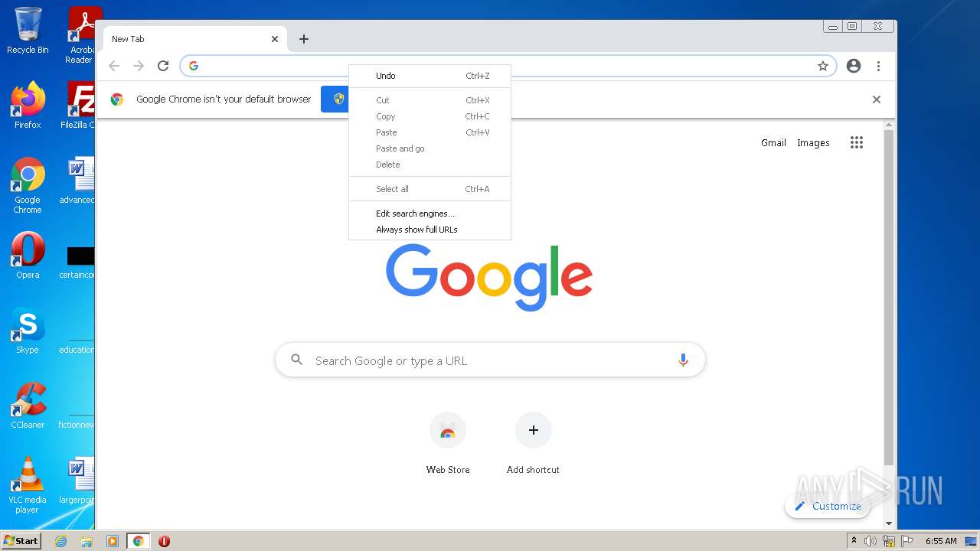Click the magnifier icon in search box
The height and width of the screenshot is (551, 980).
tap(297, 360)
